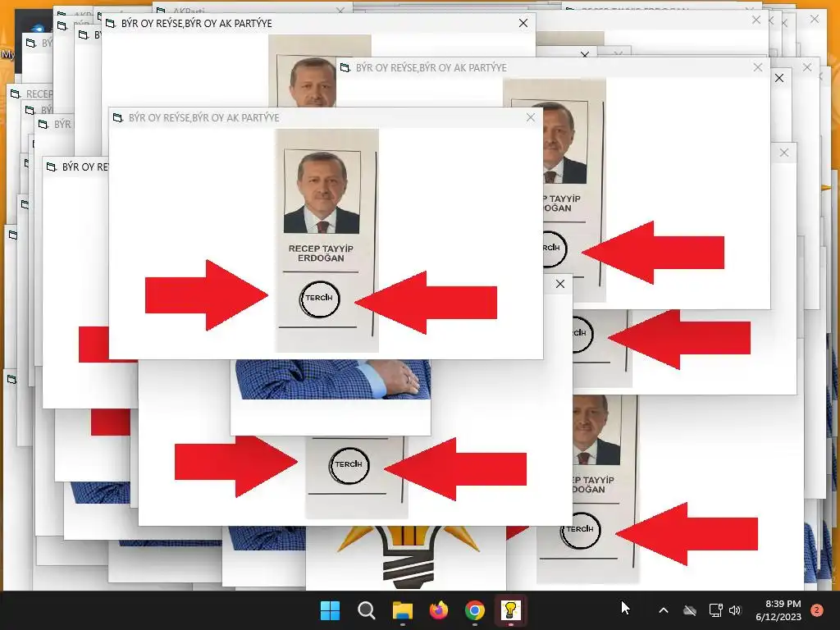Click the crossed arms in the blue checkered shirt
The height and width of the screenshot is (630, 840).
tap(333, 379)
